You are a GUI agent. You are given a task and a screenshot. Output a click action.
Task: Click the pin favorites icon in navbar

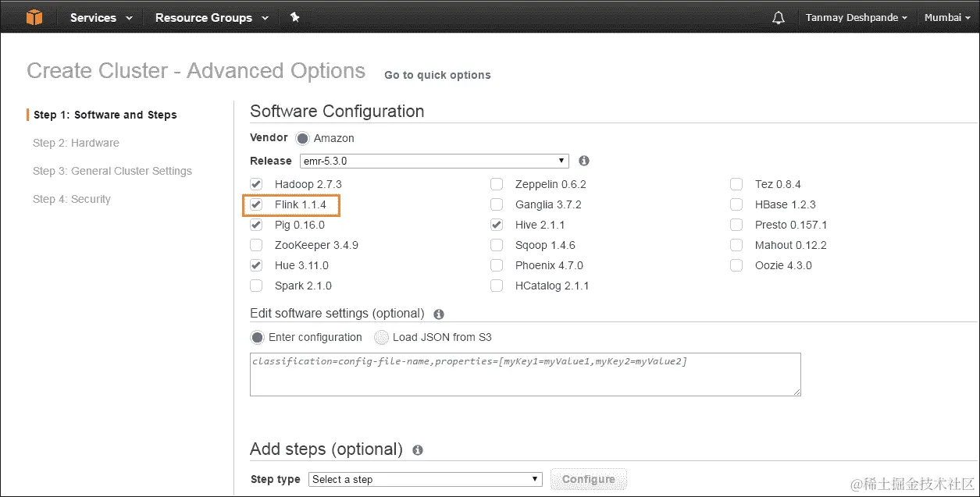(x=295, y=16)
